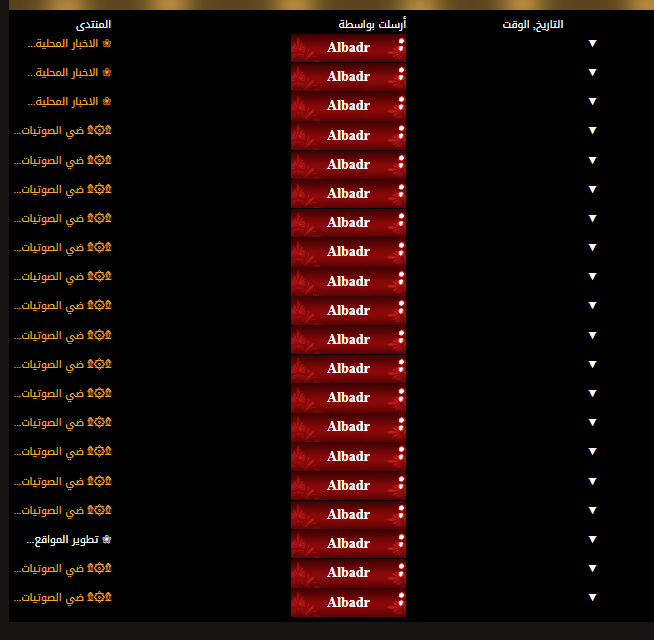
Task: Open the arrow in the first ضي الصوتيات row
Action: (x=592, y=131)
